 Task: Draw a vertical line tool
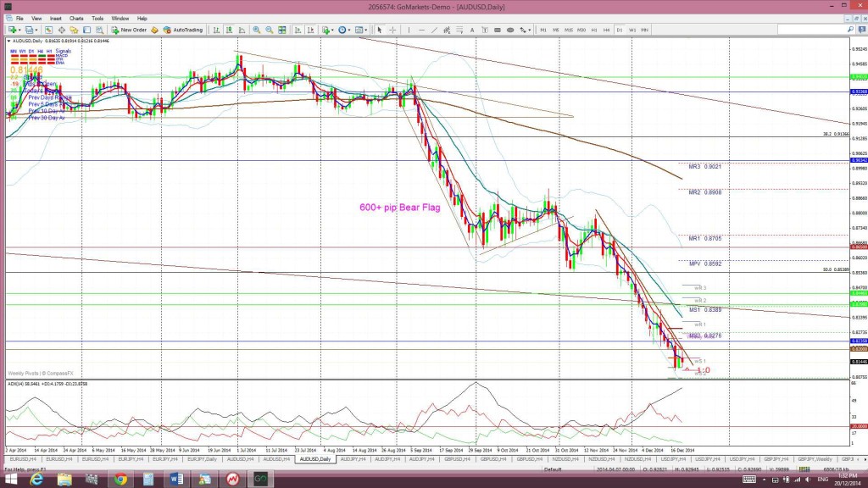click(409, 30)
